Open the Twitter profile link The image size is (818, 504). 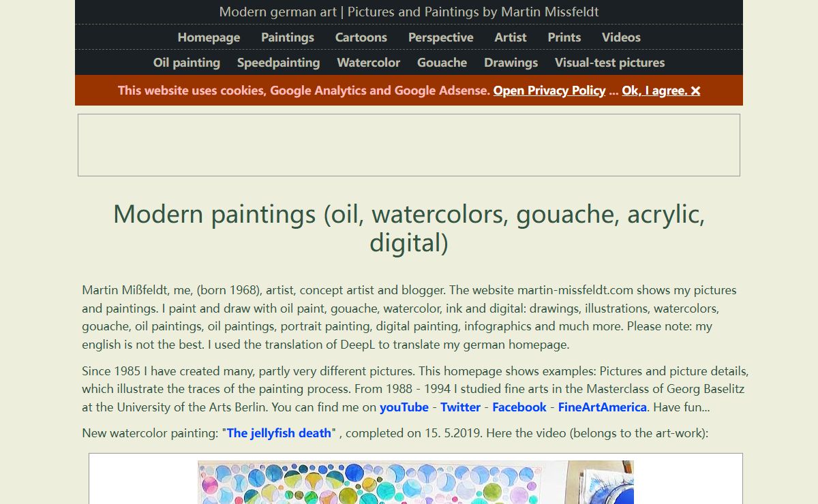[461, 407]
